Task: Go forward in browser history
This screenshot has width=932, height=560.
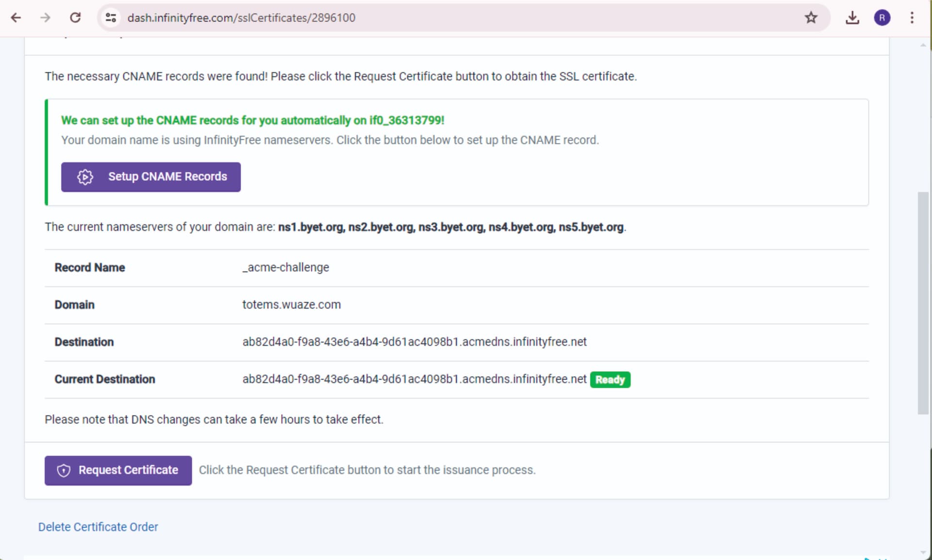Action: coord(46,18)
